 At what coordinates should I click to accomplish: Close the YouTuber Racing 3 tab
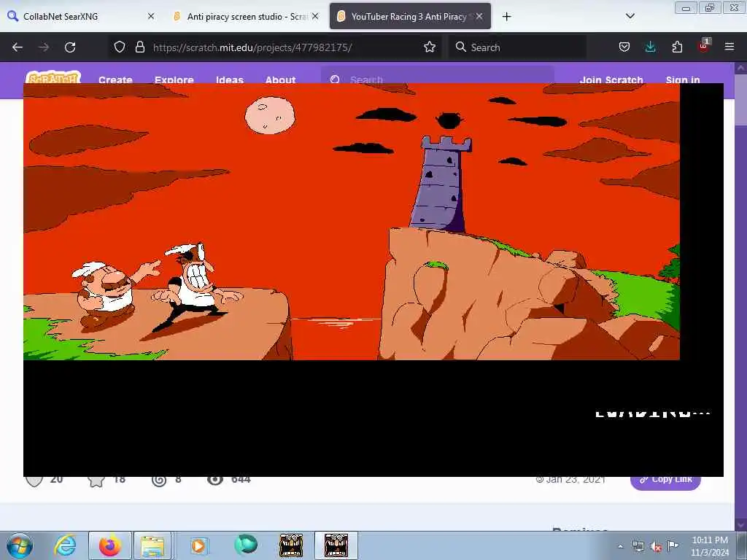click(479, 16)
